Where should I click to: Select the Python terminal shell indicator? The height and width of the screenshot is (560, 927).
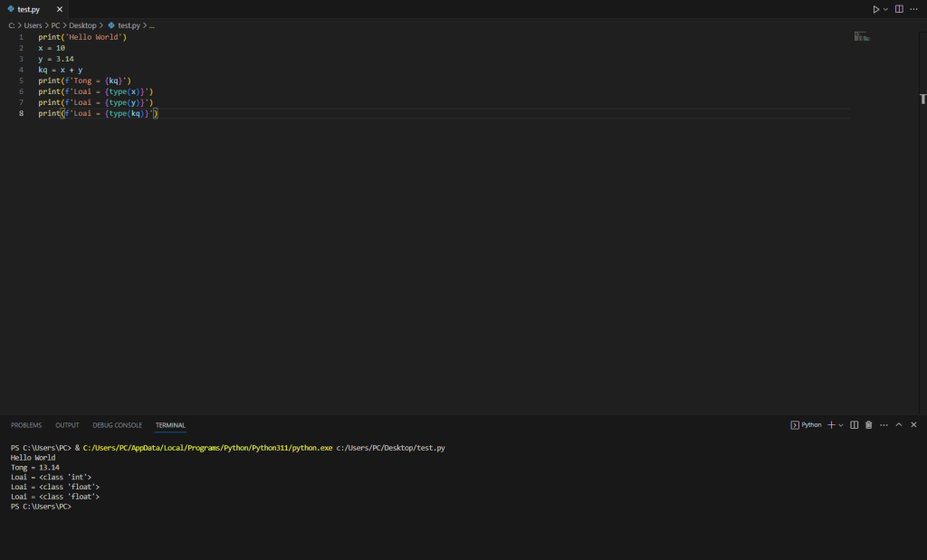click(x=807, y=424)
